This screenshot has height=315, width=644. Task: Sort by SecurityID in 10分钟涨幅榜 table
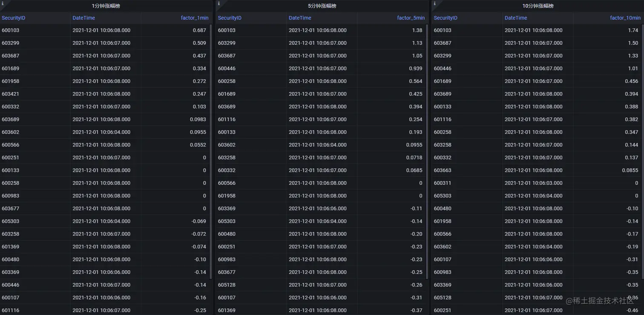click(446, 18)
